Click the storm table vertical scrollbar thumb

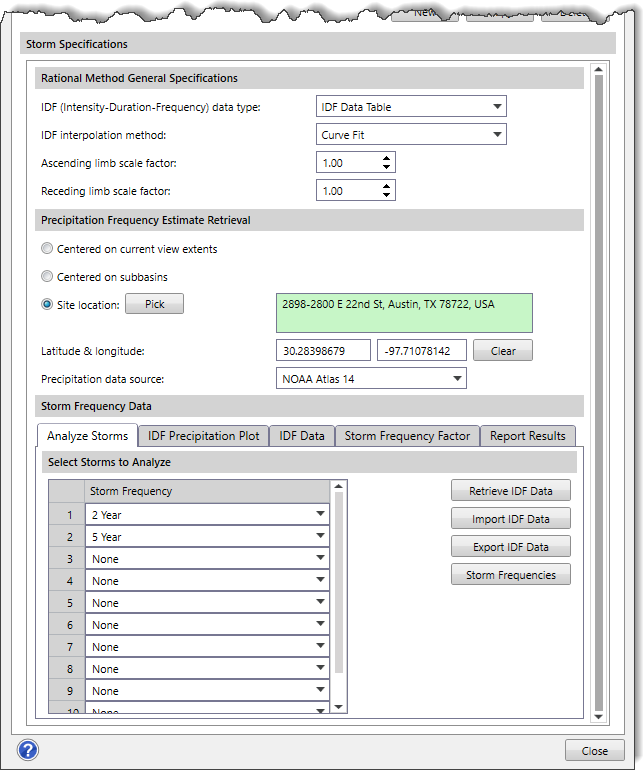click(338, 582)
